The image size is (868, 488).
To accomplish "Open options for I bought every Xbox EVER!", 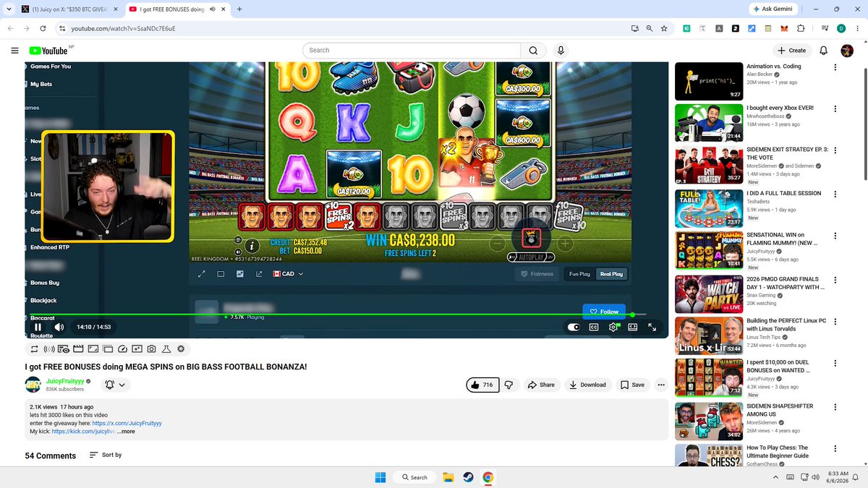I will pyautogui.click(x=835, y=108).
